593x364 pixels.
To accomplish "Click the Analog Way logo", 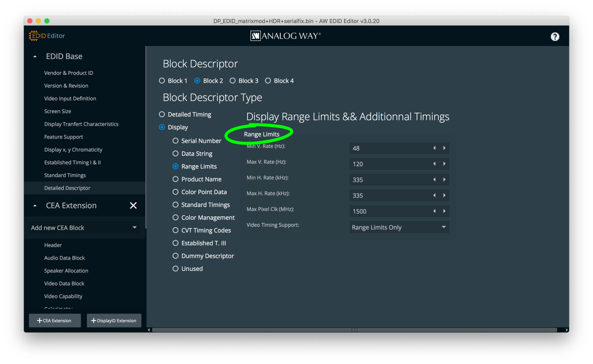I will coord(286,36).
